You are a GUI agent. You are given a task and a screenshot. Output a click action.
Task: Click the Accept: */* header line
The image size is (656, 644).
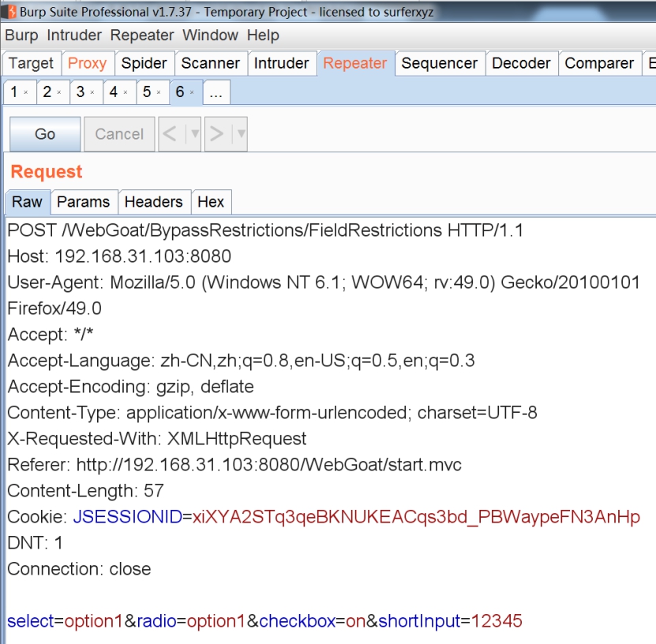click(51, 335)
